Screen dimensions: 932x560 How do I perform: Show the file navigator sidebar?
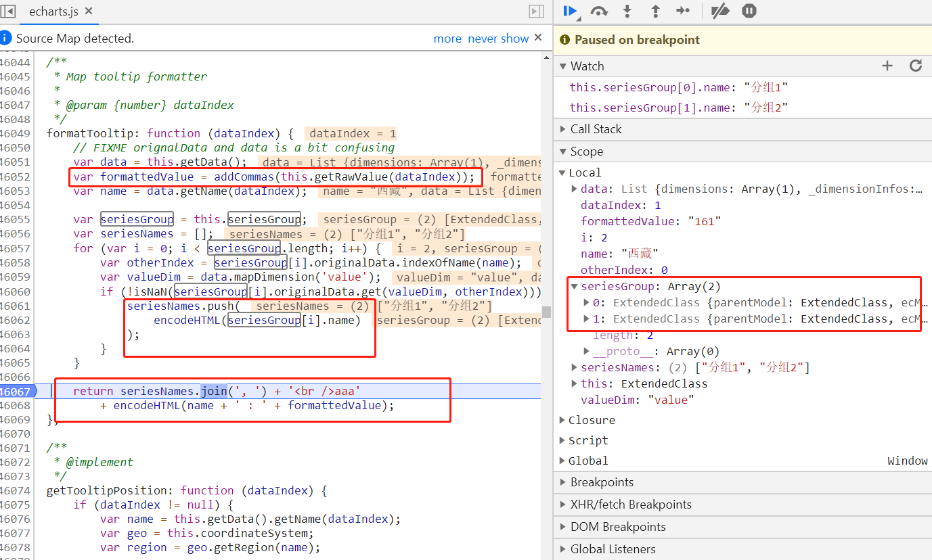pos(7,11)
